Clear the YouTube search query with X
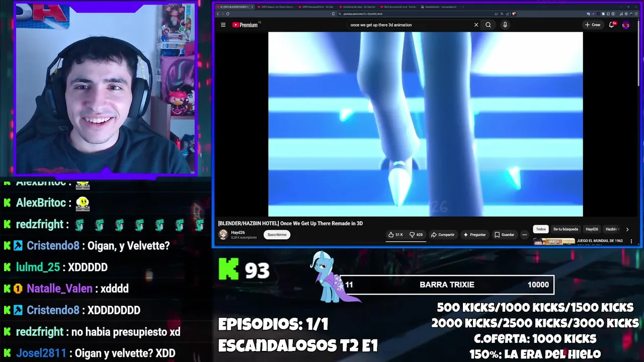 pyautogui.click(x=476, y=25)
